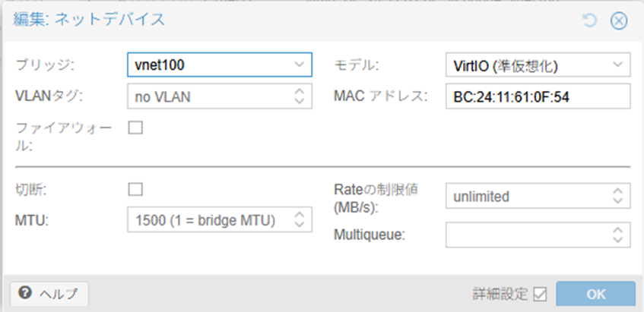
Task: Enable the ファイアウォール checkbox
Action: point(135,128)
